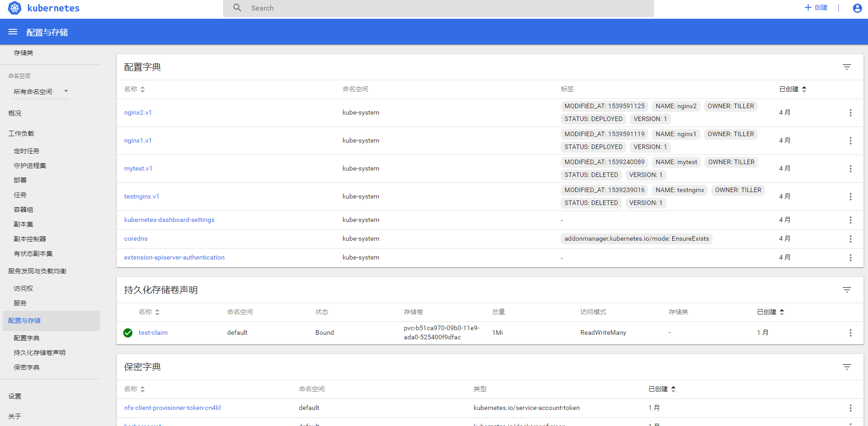This screenshot has width=868, height=426.
Task: Click the 创建 create button
Action: coord(816,8)
